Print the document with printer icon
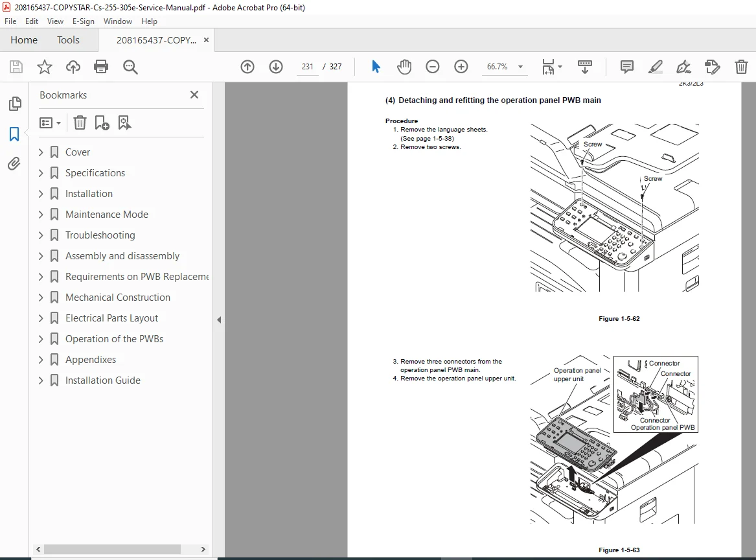Viewport: 756px width, 560px height. point(101,67)
